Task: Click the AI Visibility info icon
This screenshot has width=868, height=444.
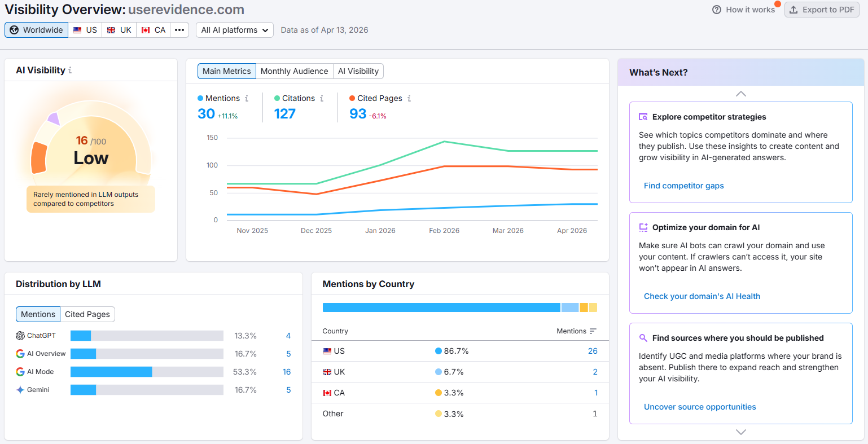Action: click(70, 71)
